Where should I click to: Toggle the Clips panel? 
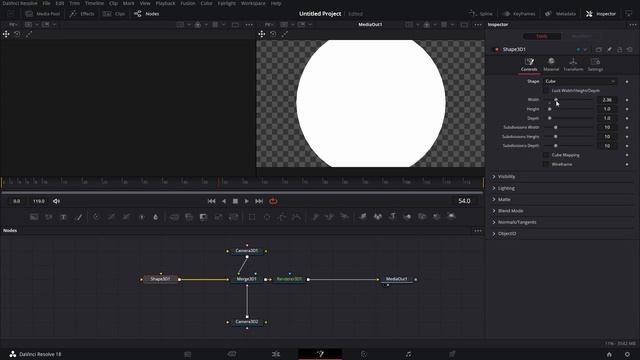pyautogui.click(x=114, y=14)
